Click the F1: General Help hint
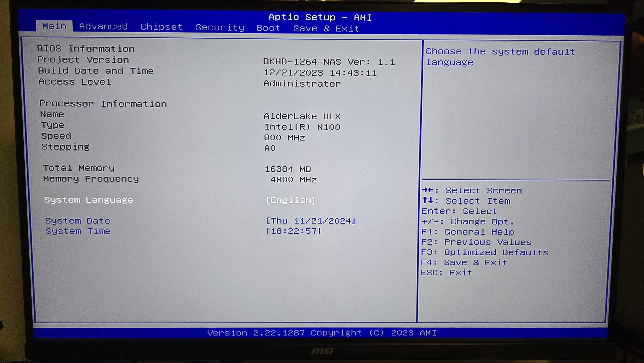Screen dimensions: 644x363 [x=468, y=232]
